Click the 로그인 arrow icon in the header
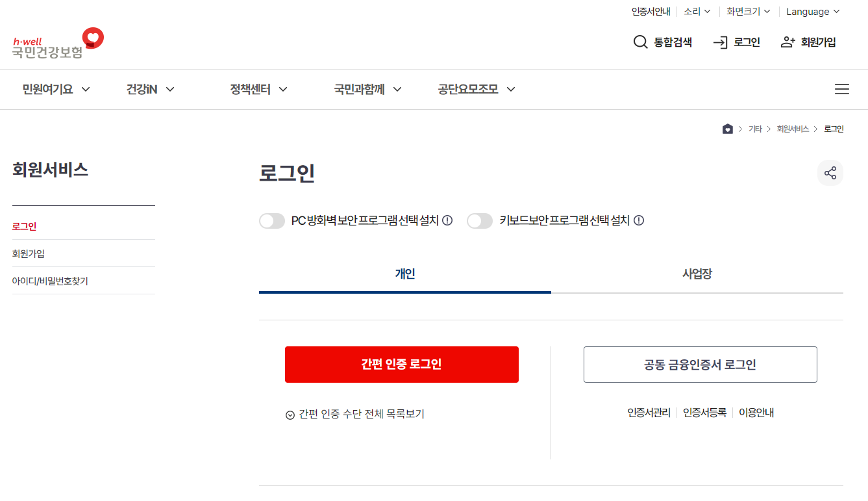Screen dimensions: 868x501 coord(719,42)
